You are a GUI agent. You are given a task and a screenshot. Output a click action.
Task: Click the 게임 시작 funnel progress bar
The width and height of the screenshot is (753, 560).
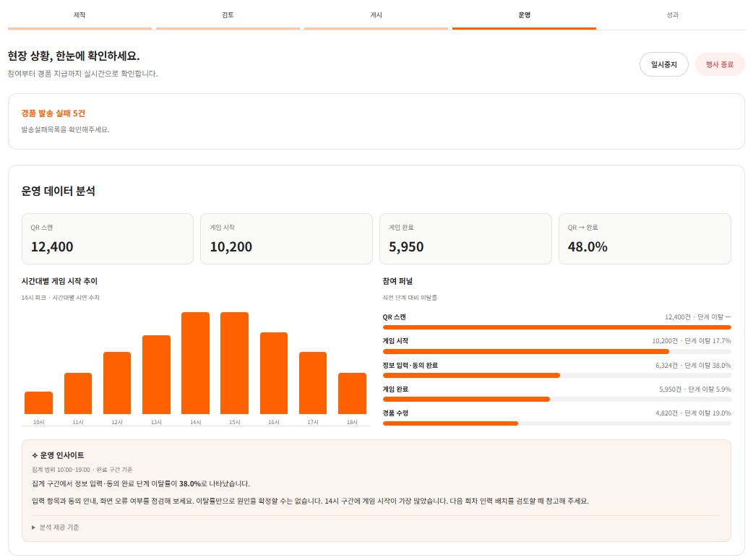556,352
